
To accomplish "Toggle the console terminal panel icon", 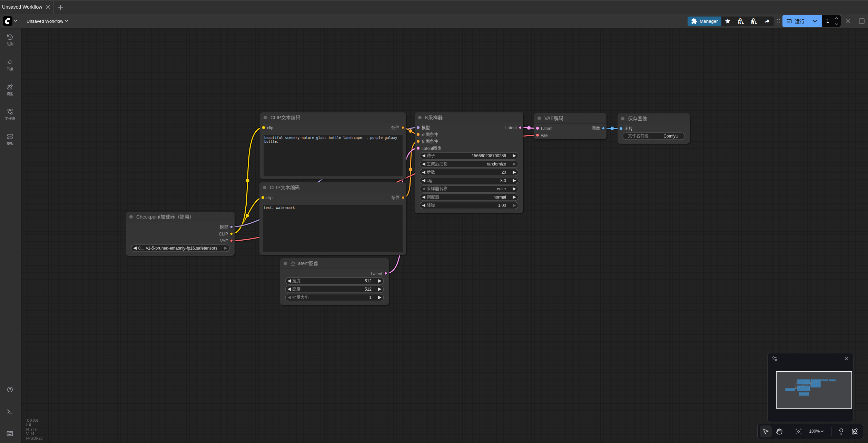I will click(10, 412).
